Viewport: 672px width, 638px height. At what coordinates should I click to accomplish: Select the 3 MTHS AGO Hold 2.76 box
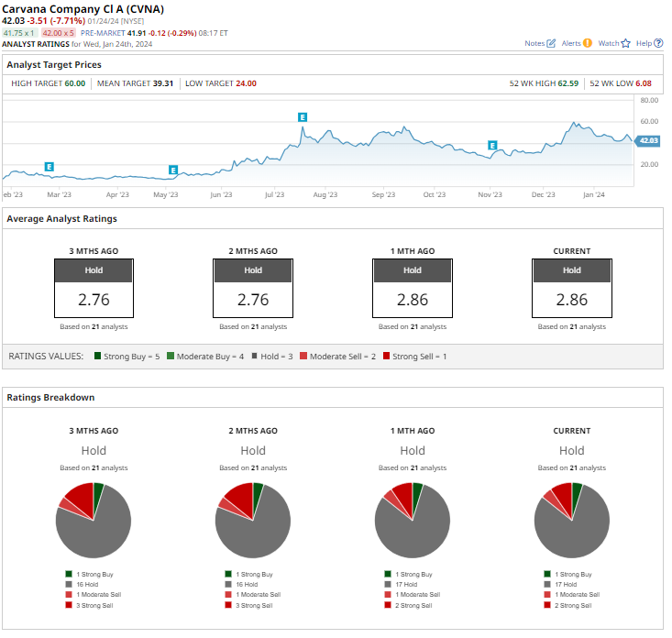coord(94,288)
